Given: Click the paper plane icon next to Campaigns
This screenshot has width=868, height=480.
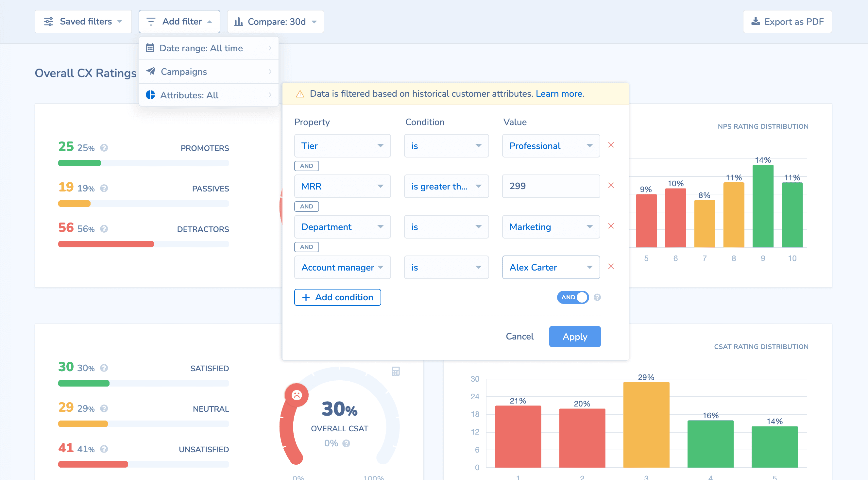Looking at the screenshot, I should pyautogui.click(x=150, y=72).
